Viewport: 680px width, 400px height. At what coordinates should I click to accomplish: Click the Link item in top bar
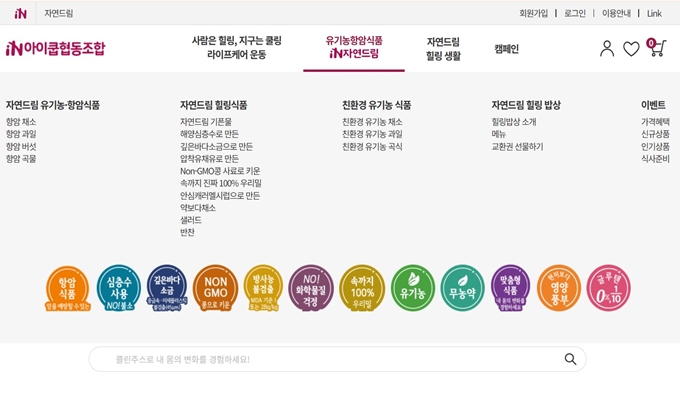click(654, 13)
